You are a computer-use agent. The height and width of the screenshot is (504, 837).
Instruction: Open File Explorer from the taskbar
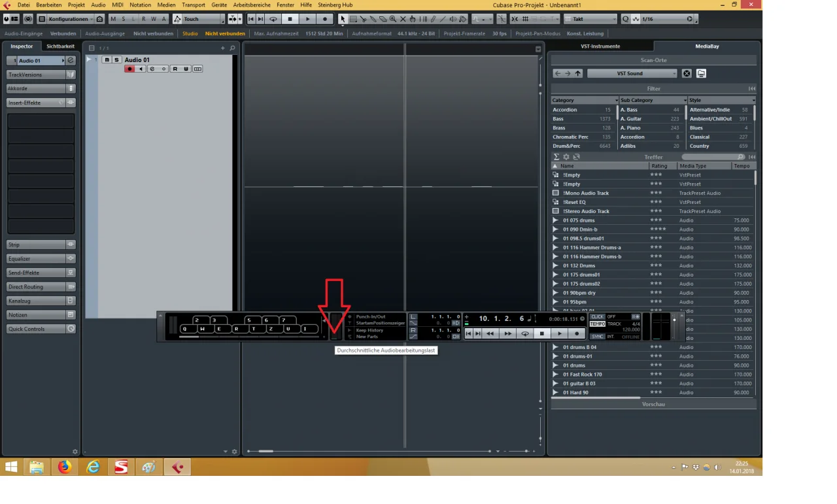click(36, 467)
